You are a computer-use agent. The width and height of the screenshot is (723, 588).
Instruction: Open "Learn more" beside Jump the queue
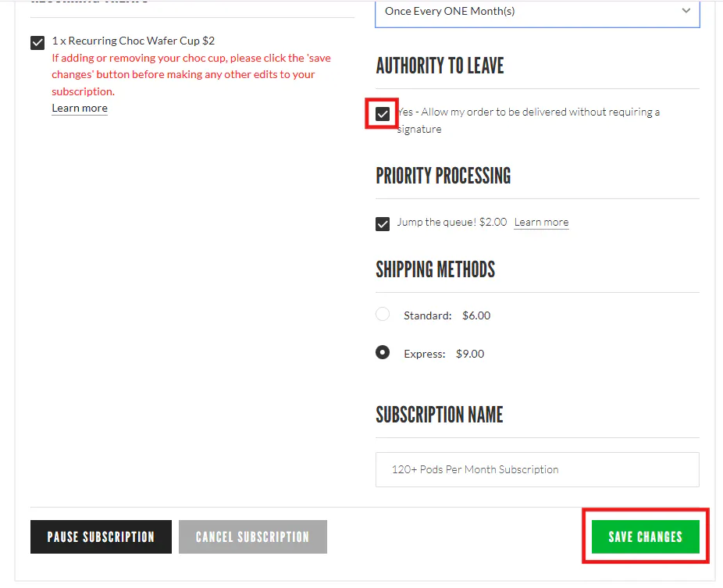coord(541,222)
